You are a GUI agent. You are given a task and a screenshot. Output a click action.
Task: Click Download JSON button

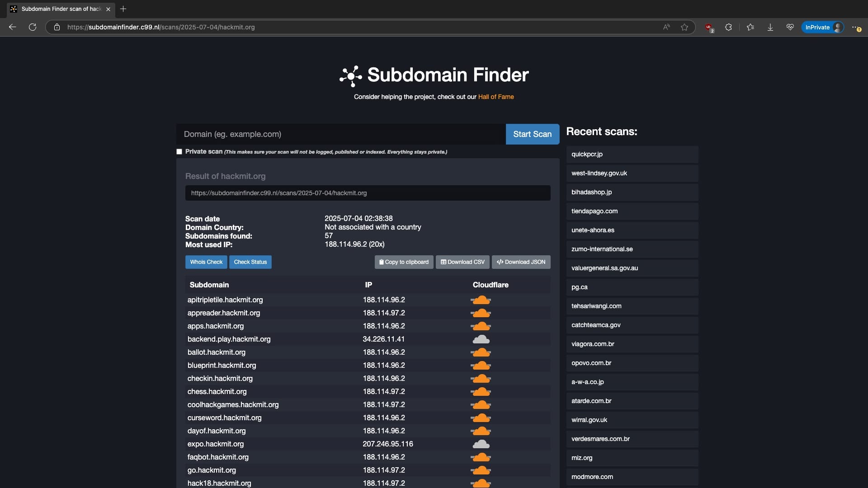(521, 262)
